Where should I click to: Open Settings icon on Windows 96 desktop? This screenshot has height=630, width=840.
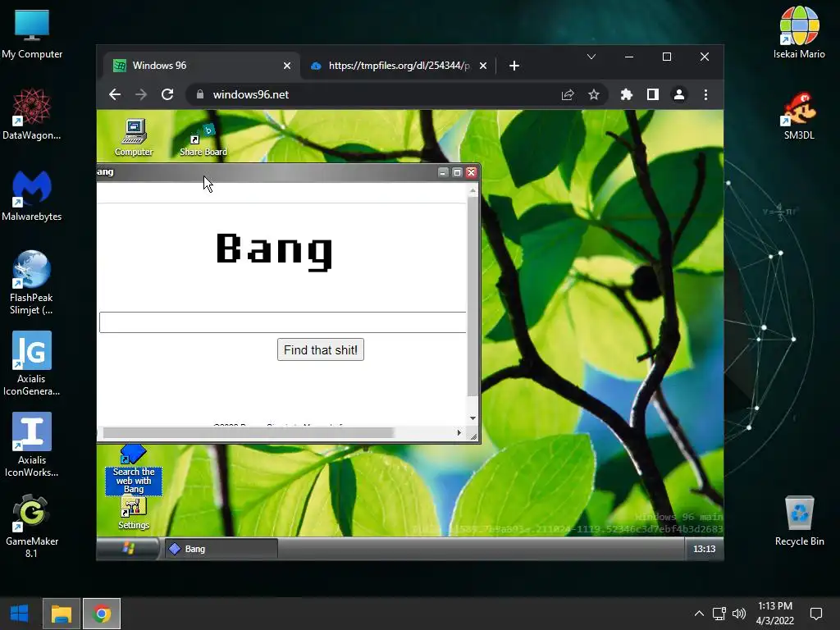click(x=134, y=514)
